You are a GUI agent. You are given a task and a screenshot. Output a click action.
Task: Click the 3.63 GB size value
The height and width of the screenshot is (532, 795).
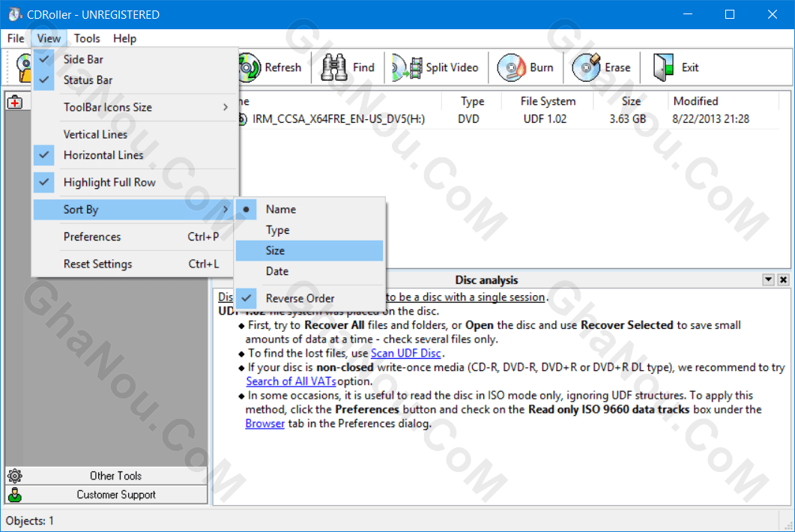[x=628, y=119]
